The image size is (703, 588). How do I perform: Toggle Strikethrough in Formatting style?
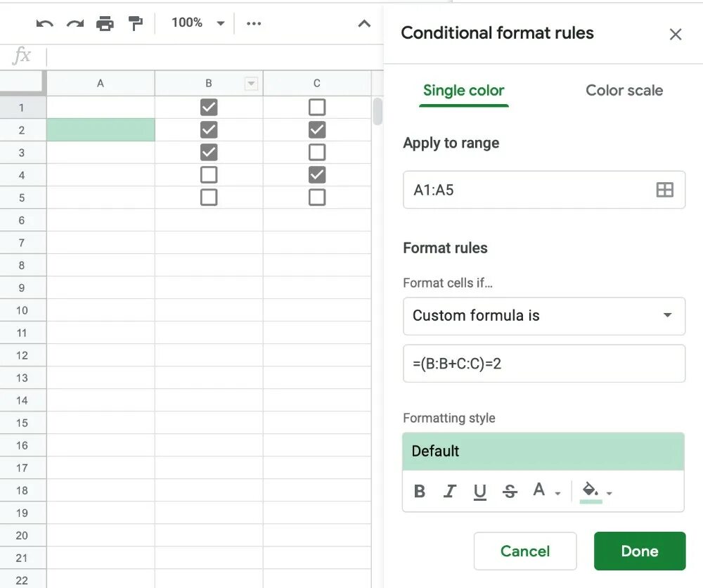[510, 492]
